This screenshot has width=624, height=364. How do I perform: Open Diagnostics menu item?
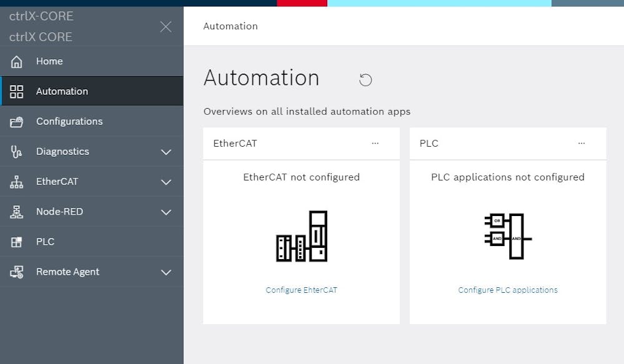pyautogui.click(x=92, y=152)
